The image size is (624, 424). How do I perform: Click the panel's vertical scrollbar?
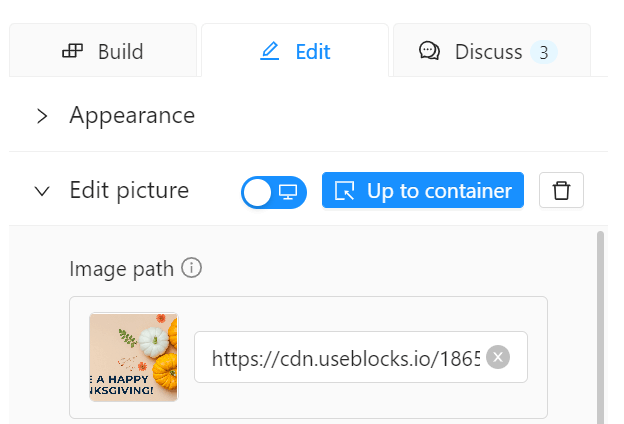point(600,327)
